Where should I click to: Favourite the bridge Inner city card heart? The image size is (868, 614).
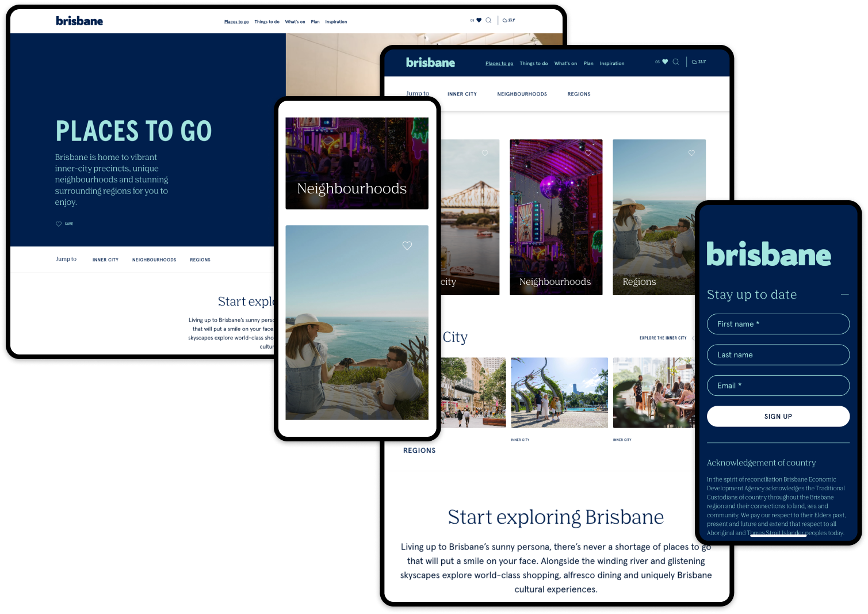pos(485,153)
